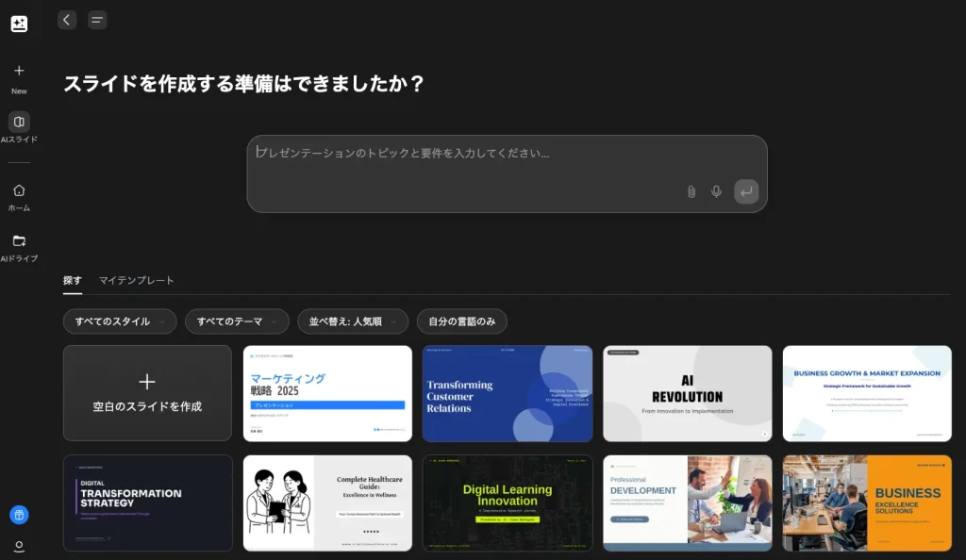Start voice input with the microphone icon
This screenshot has height=560, width=966.
pos(716,190)
